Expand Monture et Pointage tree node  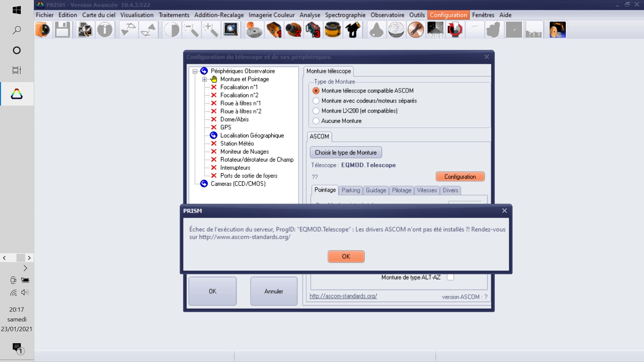(x=204, y=79)
